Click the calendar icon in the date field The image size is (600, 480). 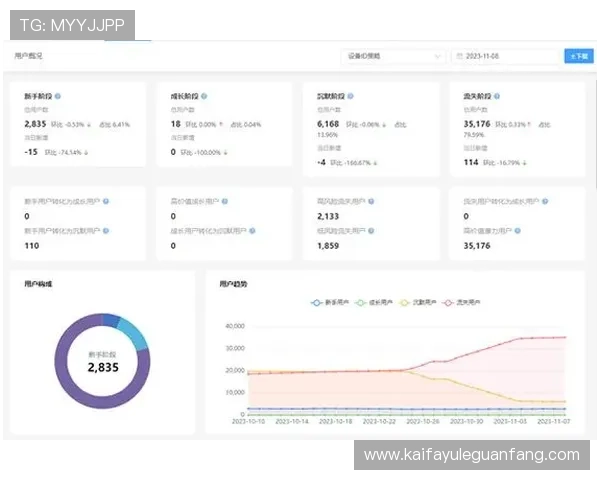point(459,57)
